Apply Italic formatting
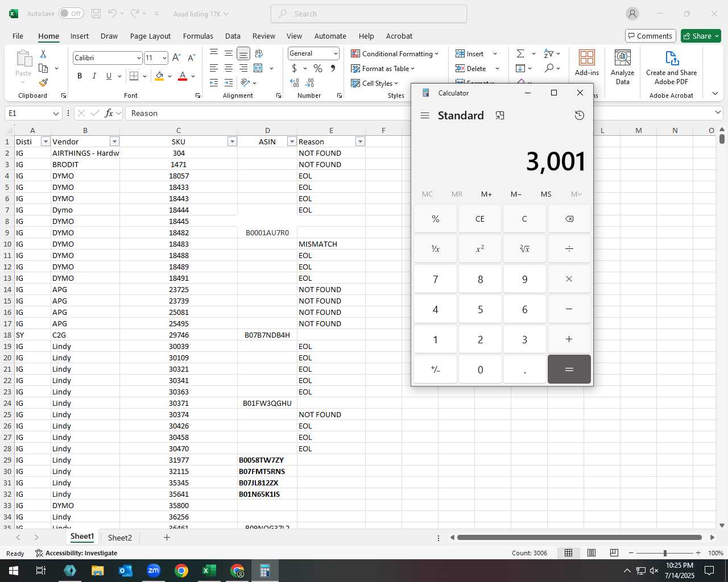The width and height of the screenshot is (728, 582). 94,76
